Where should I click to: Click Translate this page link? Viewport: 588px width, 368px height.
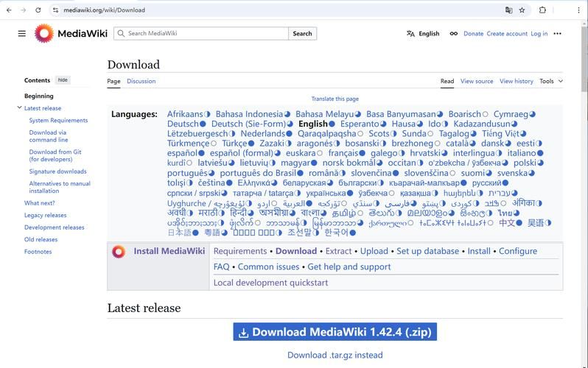pyautogui.click(x=335, y=99)
